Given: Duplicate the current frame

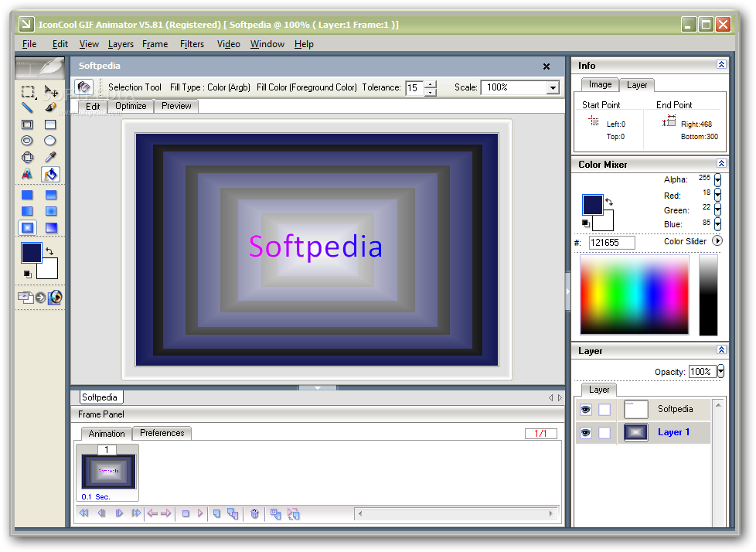Looking at the screenshot, I should tap(233, 514).
